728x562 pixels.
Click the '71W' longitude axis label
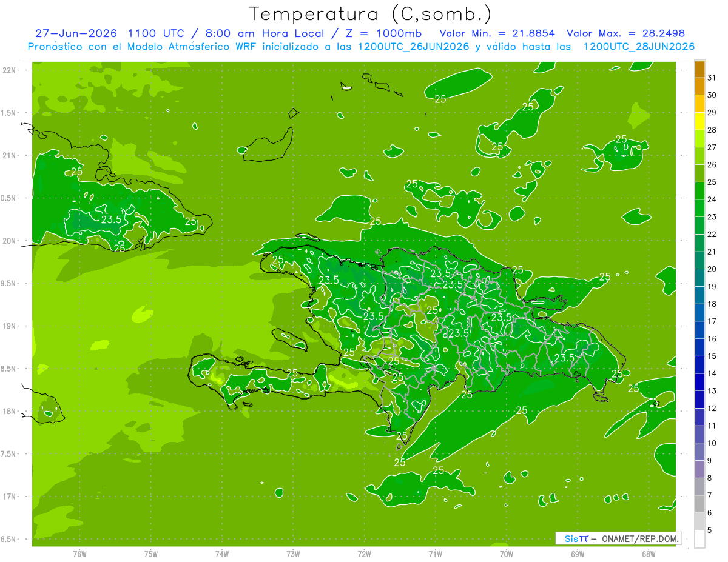click(x=435, y=554)
